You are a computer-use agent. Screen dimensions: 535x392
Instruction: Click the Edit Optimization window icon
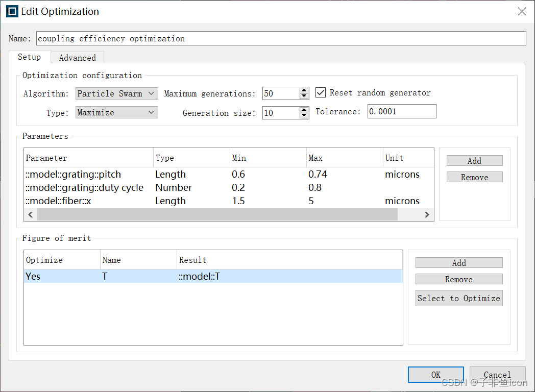point(12,11)
